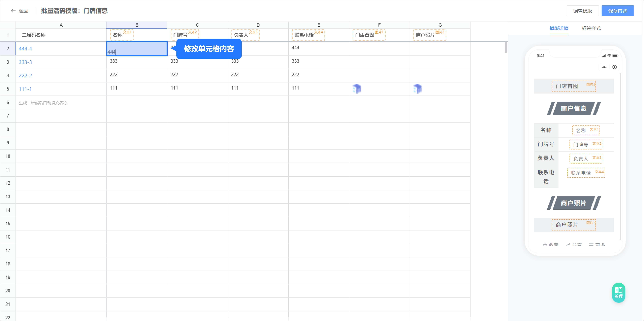Open the 444-4 QR code name link
The height and width of the screenshot is (321, 644).
(25, 49)
